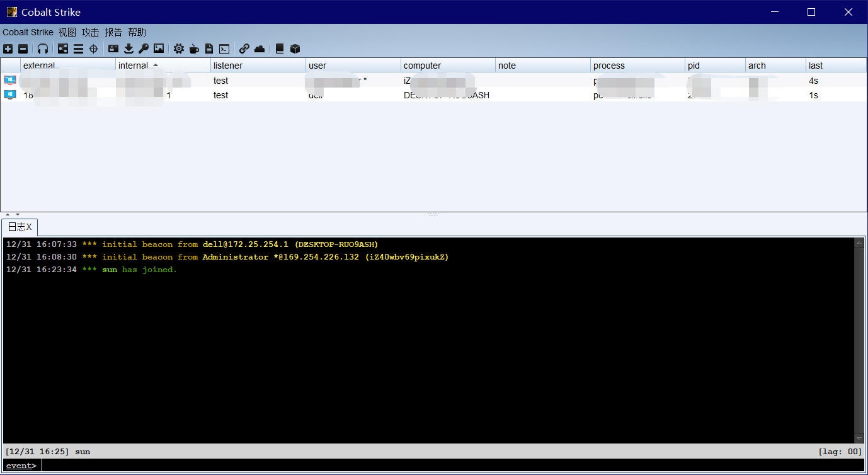The height and width of the screenshot is (475, 868).
Task: Click the log line for dell@172.25.254.1 beacon
Action: 192,244
